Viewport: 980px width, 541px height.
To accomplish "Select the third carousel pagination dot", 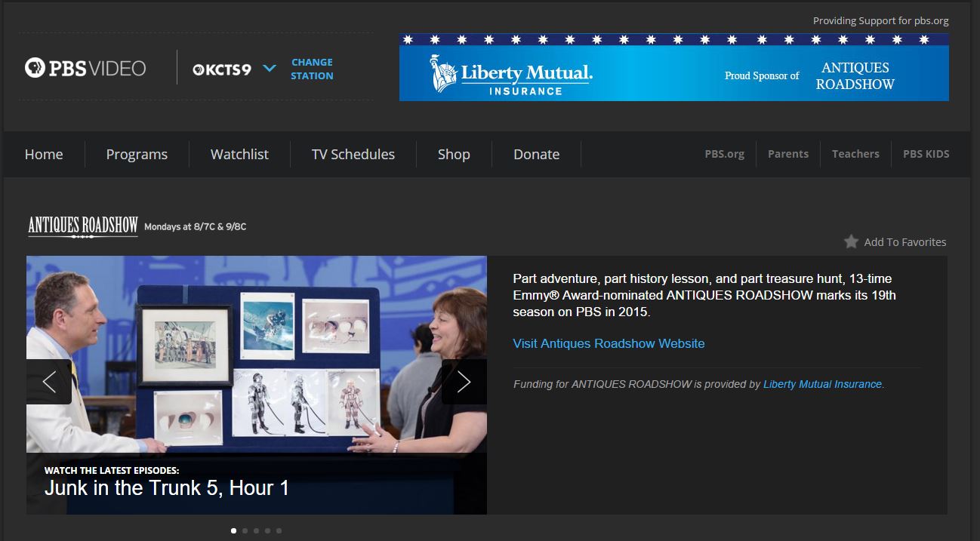I will click(256, 530).
